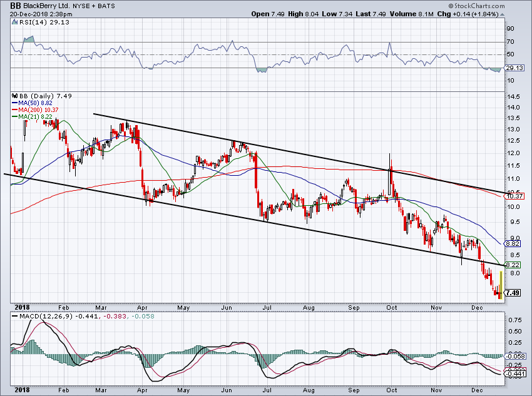Click the RSI(14) legend area-chart icon
532x396 pixels.
point(14,22)
